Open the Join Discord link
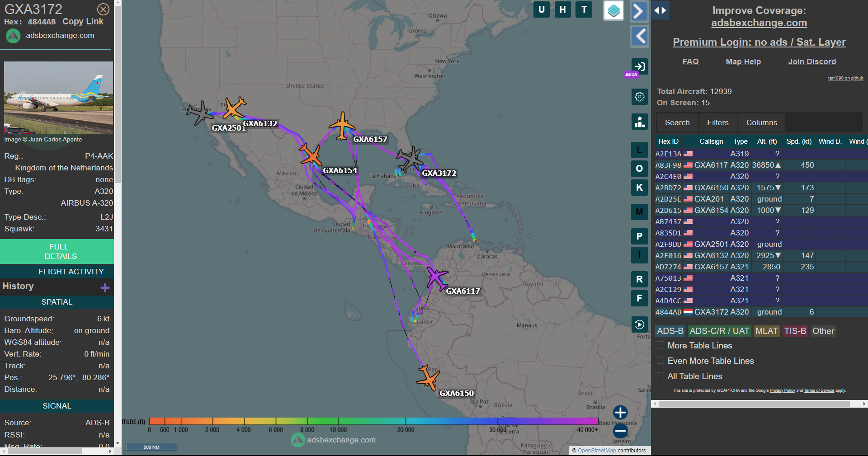 pos(812,61)
